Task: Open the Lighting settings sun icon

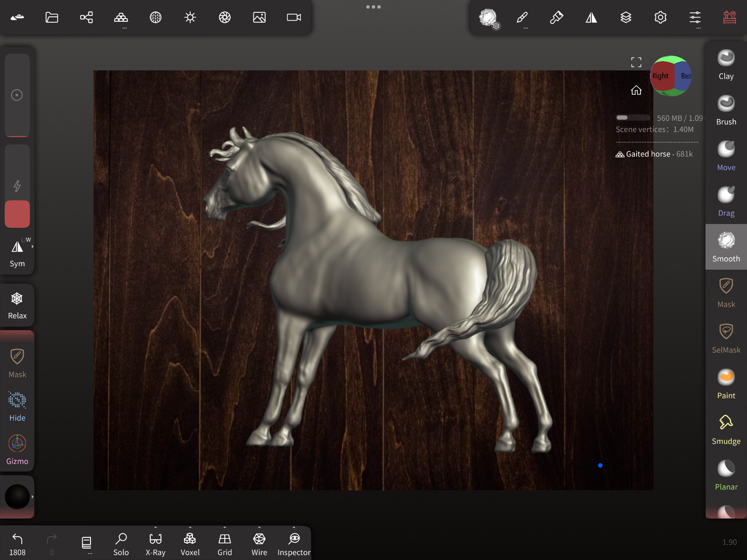Action: point(190,18)
